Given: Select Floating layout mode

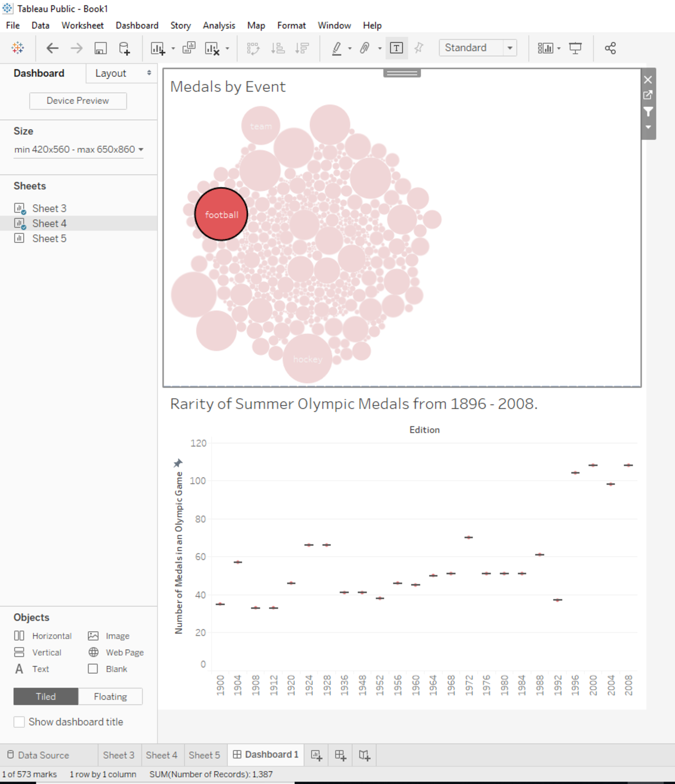Looking at the screenshot, I should [x=110, y=697].
